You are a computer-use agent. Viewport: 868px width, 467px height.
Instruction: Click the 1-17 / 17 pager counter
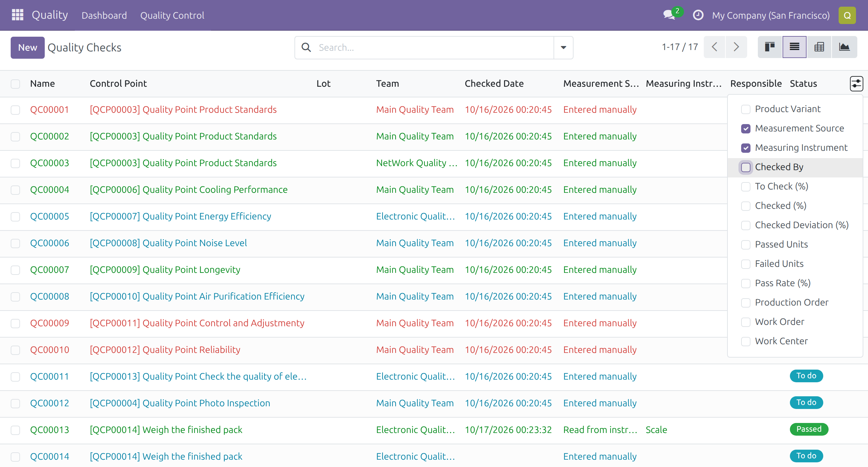coord(680,47)
